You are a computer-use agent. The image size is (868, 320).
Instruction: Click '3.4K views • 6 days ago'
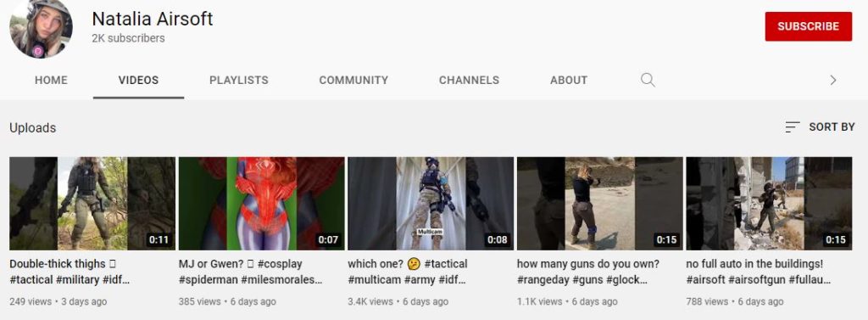[x=398, y=301]
